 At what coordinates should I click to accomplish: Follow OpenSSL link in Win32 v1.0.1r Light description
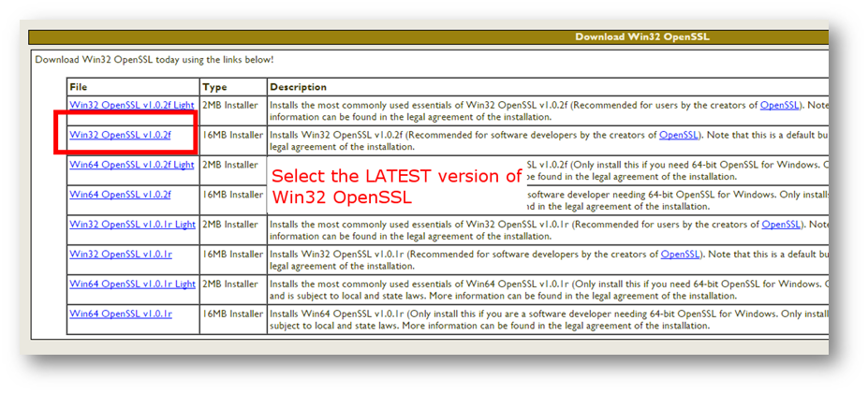click(781, 225)
